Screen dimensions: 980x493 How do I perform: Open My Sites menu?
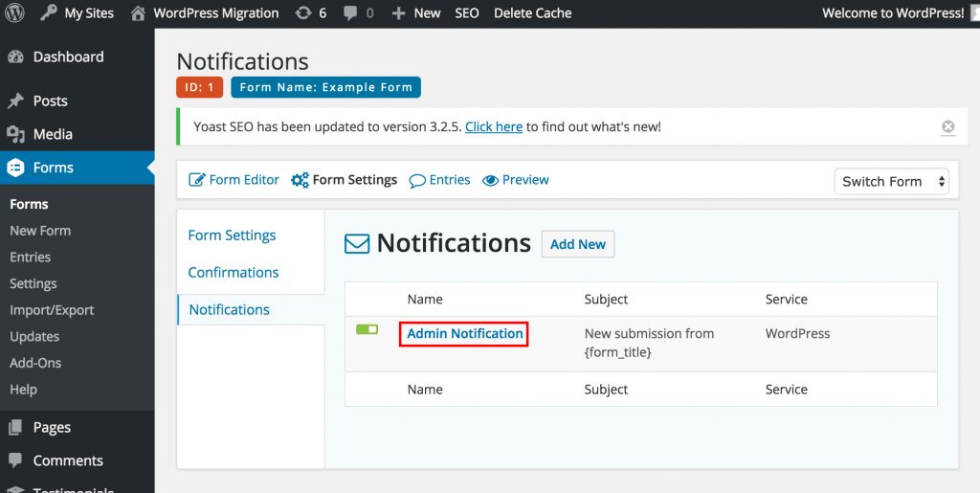(x=89, y=13)
